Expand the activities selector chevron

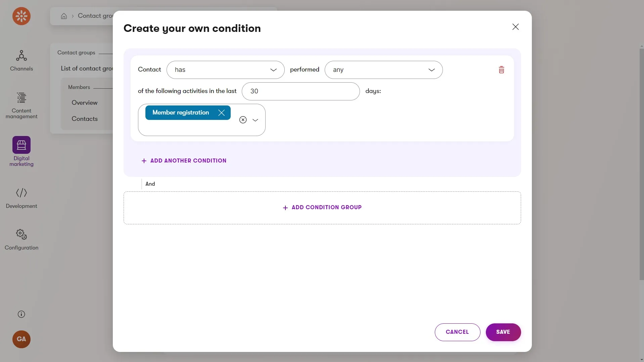tap(255, 120)
